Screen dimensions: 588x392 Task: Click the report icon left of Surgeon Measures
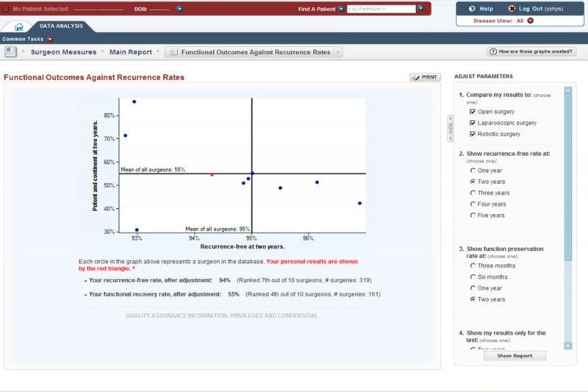(11, 51)
